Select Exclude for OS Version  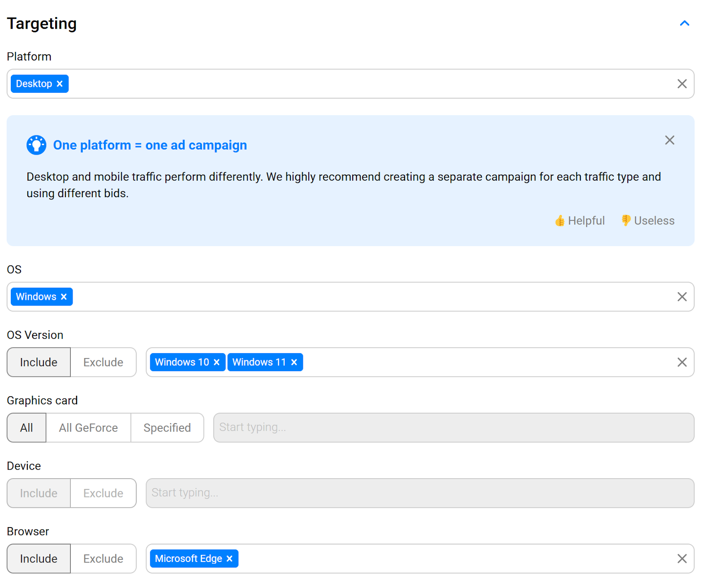tap(103, 362)
